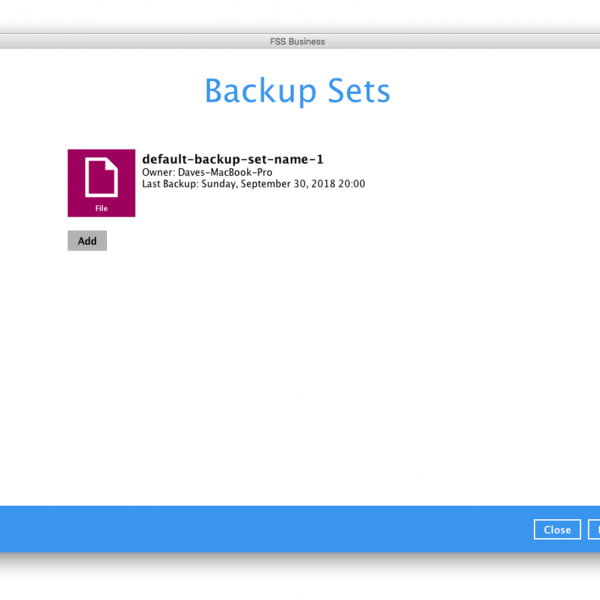The height and width of the screenshot is (600, 600).
Task: Click the white document glyph in tile
Action: pyautogui.click(x=101, y=177)
